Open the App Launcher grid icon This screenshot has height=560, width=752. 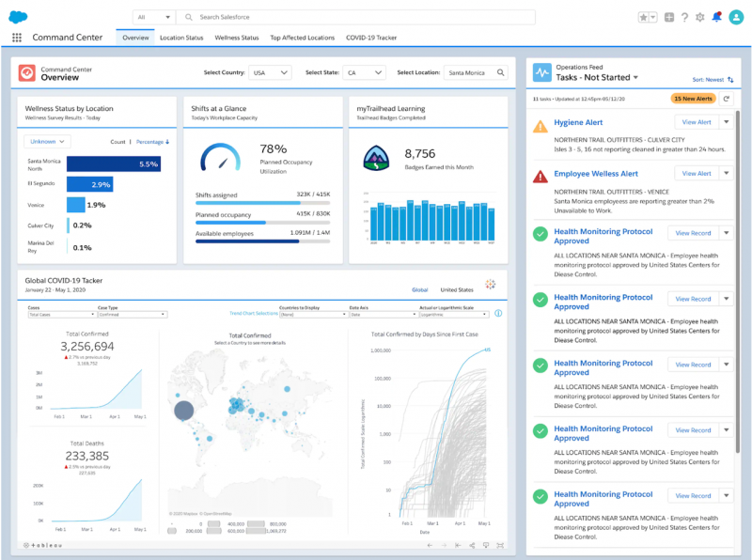tap(17, 38)
